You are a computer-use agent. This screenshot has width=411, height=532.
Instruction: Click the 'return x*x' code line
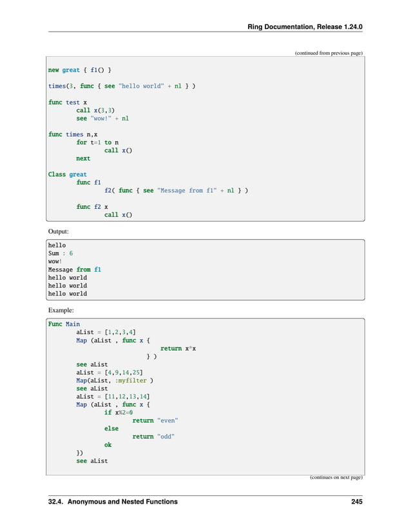(x=178, y=348)
